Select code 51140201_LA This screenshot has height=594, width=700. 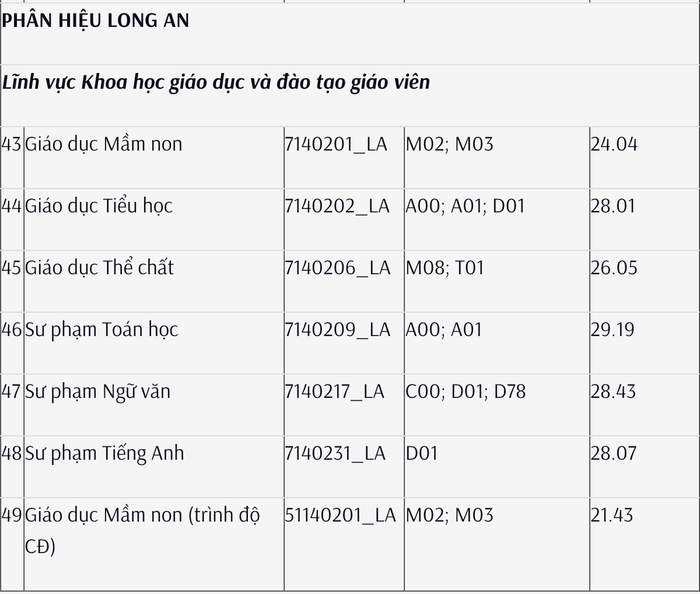pyautogui.click(x=341, y=515)
